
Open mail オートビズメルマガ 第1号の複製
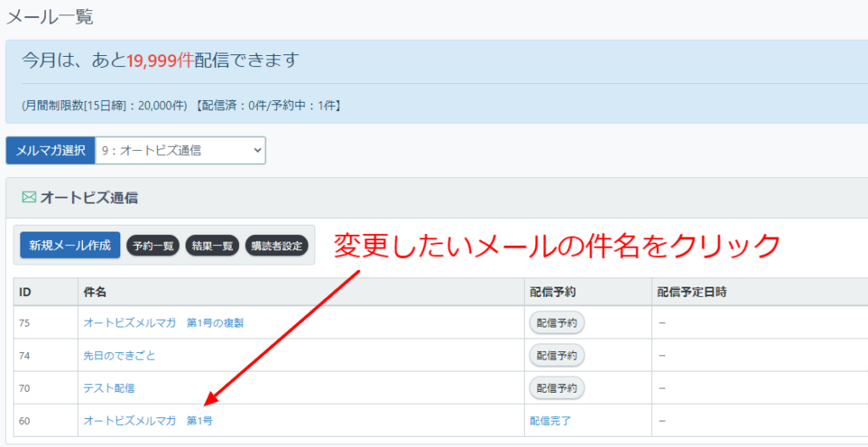coord(164,323)
